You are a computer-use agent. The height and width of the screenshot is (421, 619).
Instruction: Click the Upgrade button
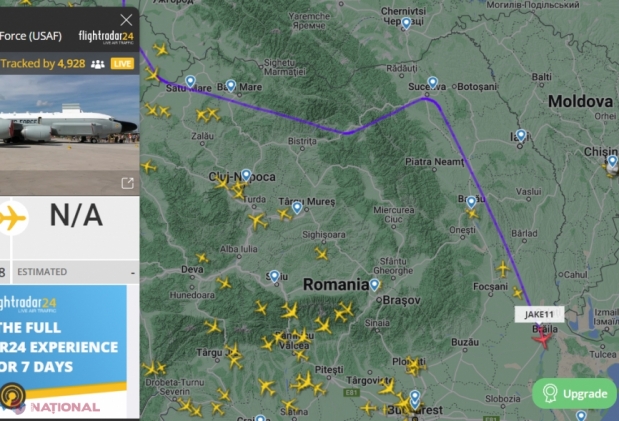[x=574, y=393]
